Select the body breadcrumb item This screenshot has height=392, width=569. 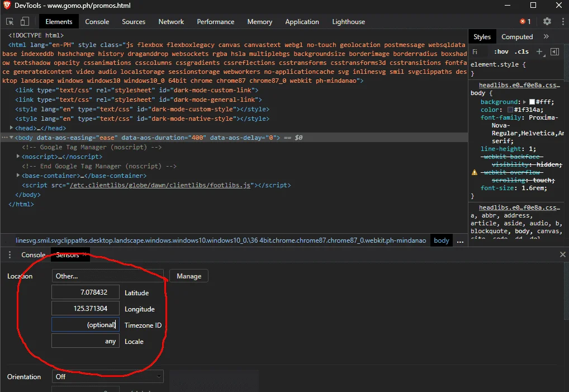pos(441,240)
